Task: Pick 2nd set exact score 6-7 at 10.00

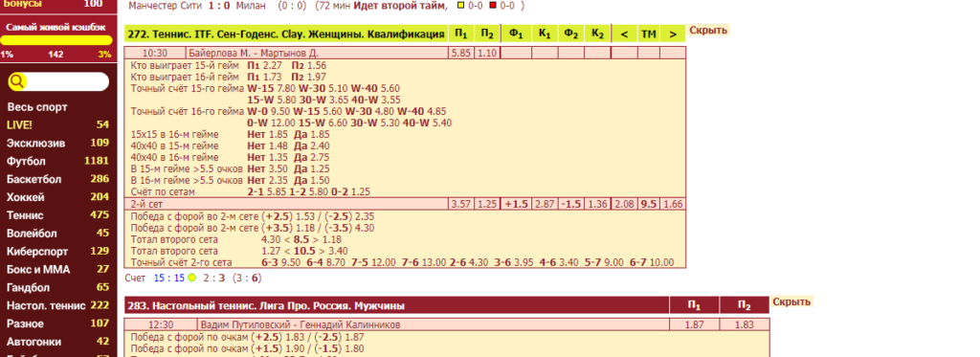Action: pos(662,262)
